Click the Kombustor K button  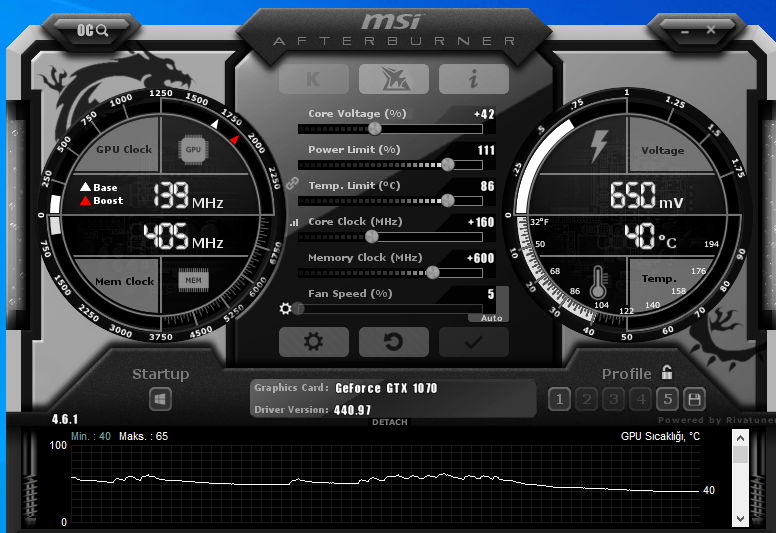pyautogui.click(x=314, y=79)
